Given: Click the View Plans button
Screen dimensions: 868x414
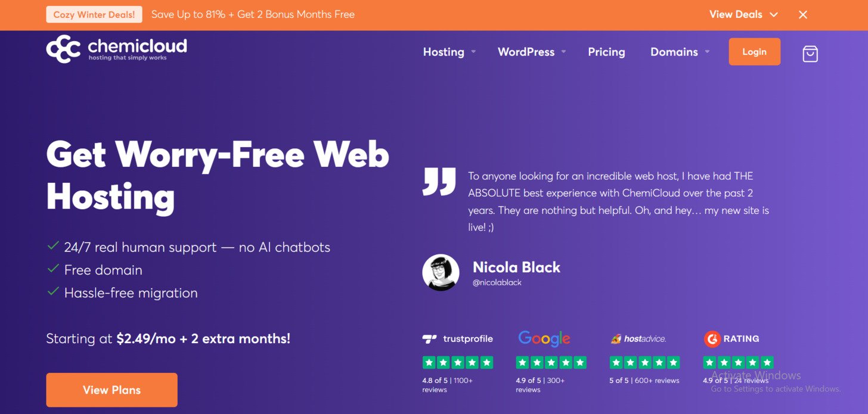Looking at the screenshot, I should [112, 390].
